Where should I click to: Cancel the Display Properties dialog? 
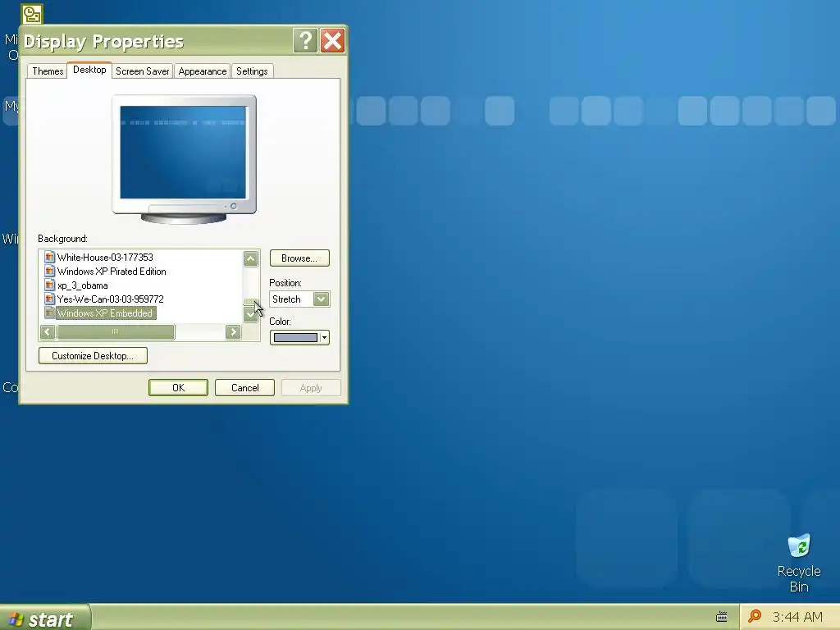pos(244,388)
